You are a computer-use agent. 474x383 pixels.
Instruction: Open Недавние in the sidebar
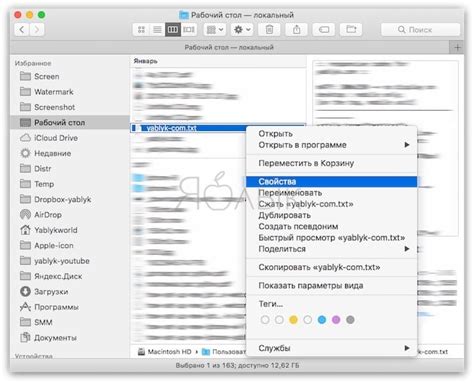70,153
